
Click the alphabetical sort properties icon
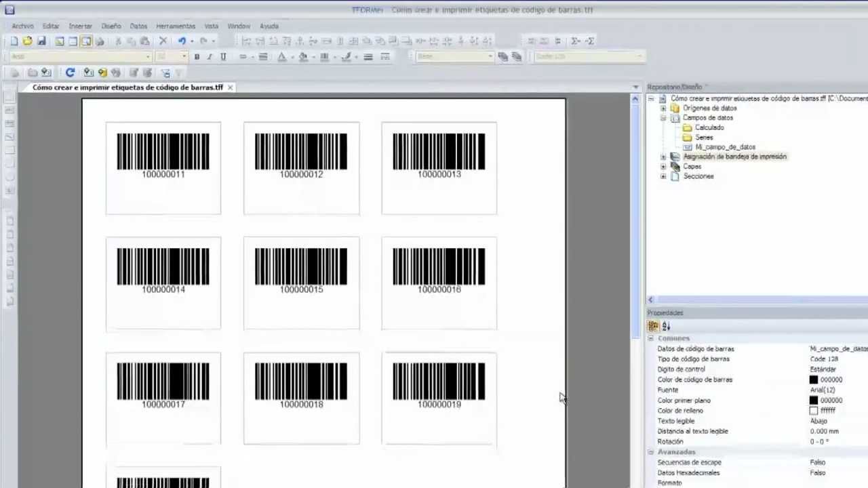pos(666,326)
